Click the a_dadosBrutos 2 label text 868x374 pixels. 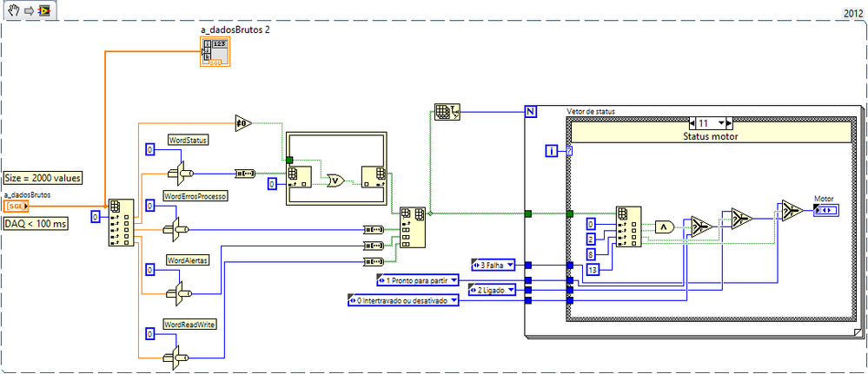[235, 30]
